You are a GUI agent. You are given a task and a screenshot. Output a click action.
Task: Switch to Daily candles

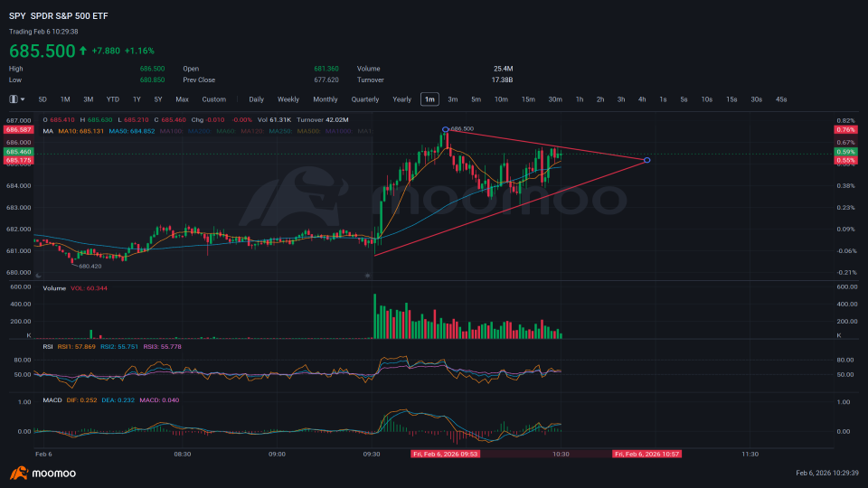[x=256, y=99]
